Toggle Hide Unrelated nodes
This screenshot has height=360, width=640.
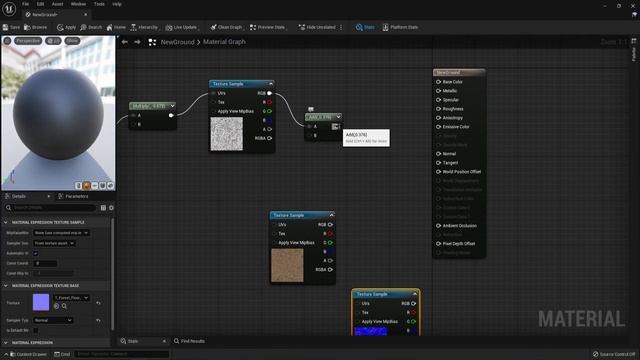click(x=317, y=27)
